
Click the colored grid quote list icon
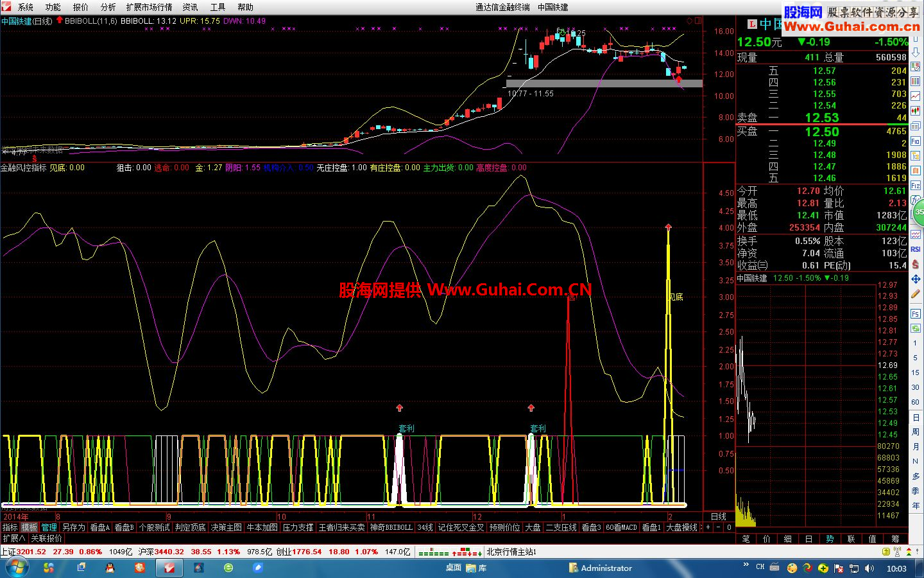click(916, 82)
